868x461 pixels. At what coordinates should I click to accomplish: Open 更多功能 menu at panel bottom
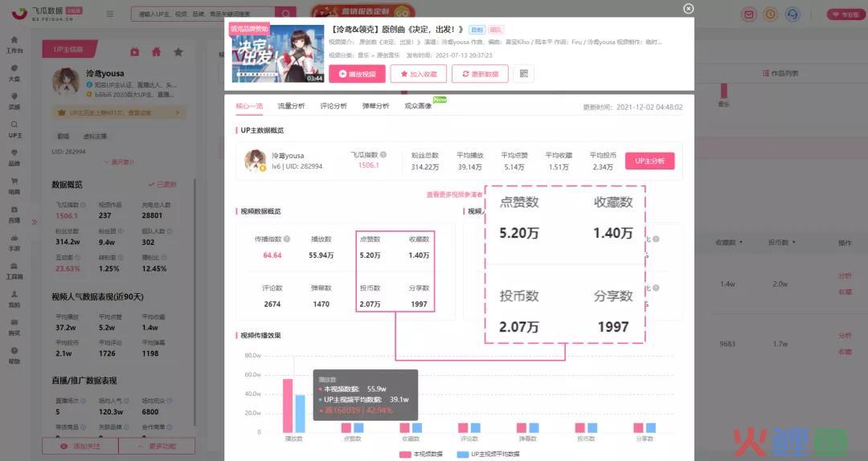click(157, 446)
